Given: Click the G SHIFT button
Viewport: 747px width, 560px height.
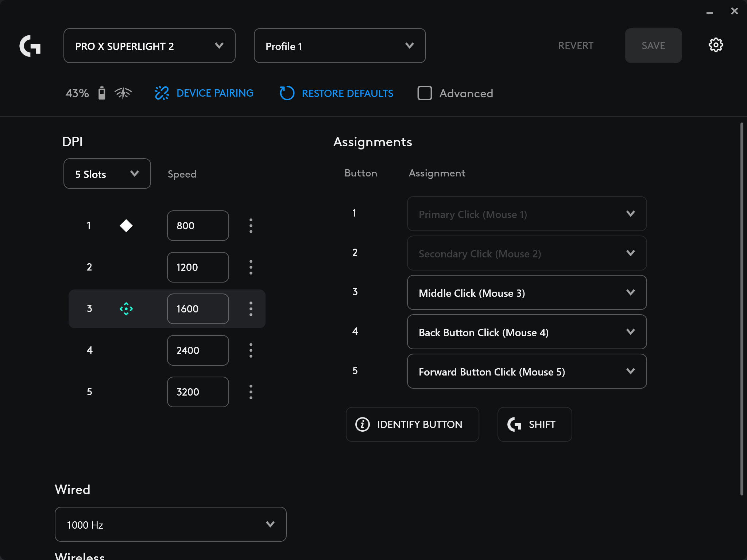Looking at the screenshot, I should (534, 424).
